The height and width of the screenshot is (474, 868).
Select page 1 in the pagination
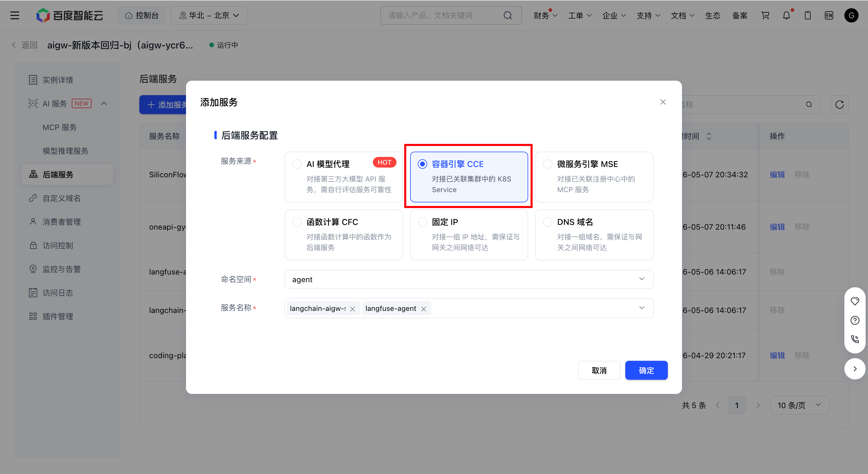737,405
